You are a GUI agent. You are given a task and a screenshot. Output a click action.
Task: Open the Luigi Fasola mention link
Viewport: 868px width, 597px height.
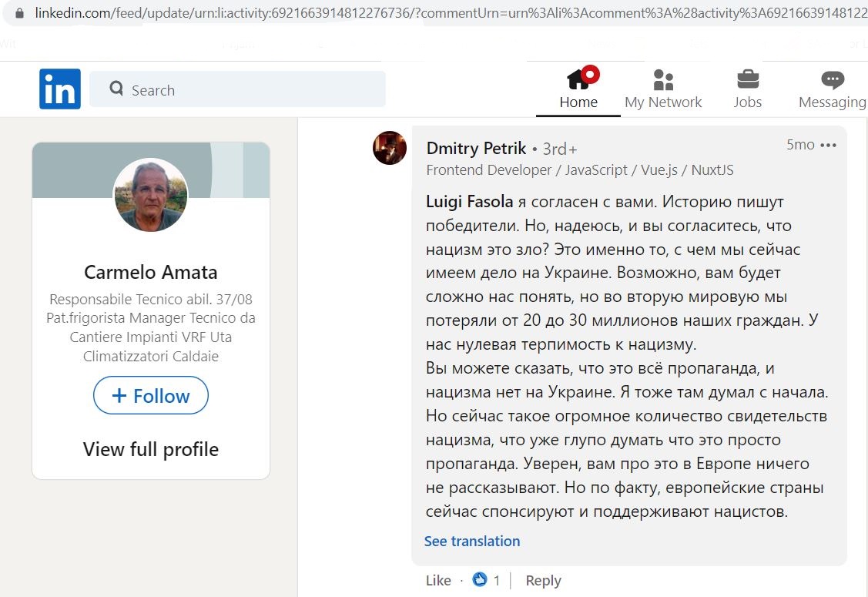click(x=470, y=202)
